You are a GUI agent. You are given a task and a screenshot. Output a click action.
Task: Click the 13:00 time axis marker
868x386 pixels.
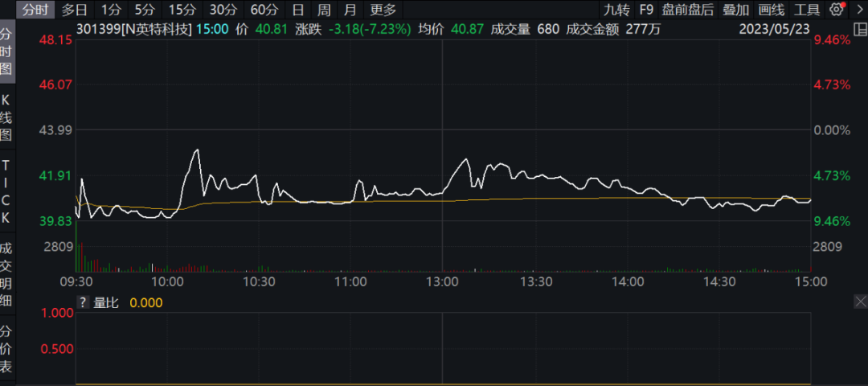(442, 282)
